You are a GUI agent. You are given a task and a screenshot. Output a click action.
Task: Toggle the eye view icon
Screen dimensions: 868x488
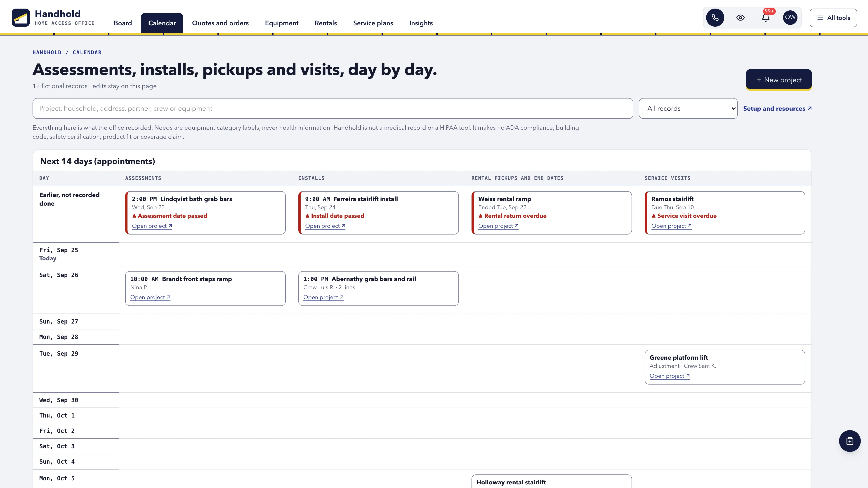pos(740,18)
